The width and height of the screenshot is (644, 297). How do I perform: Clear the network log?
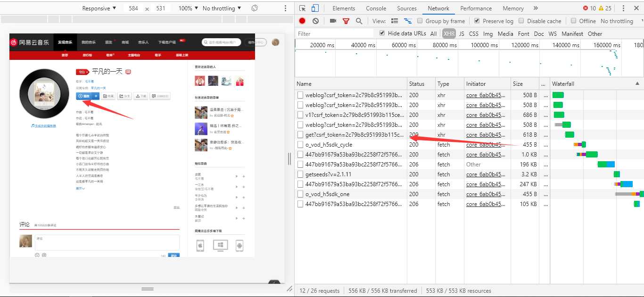315,21
